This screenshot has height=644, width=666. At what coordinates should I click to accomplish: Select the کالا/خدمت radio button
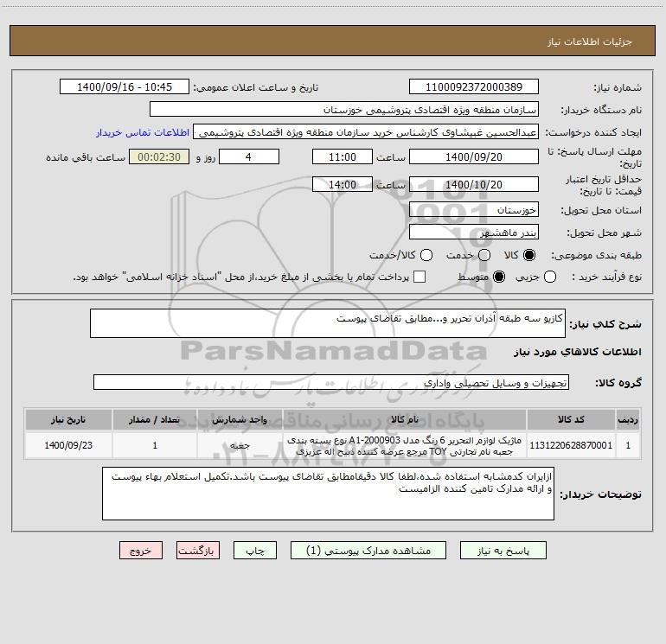click(426, 255)
